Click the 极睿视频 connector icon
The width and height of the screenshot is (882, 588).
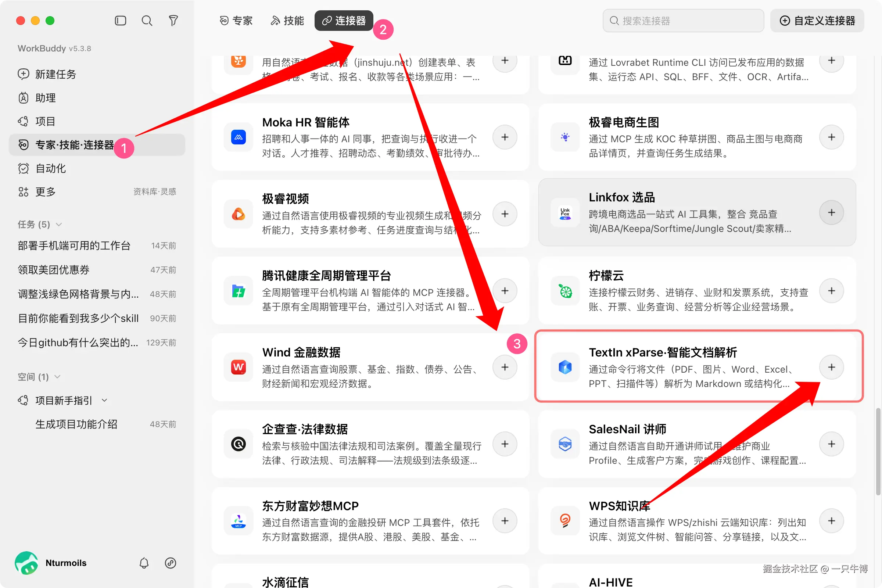coord(239,214)
